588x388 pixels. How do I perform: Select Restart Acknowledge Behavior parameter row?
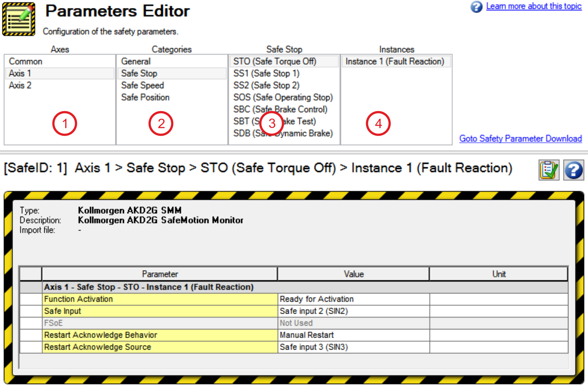(x=160, y=335)
